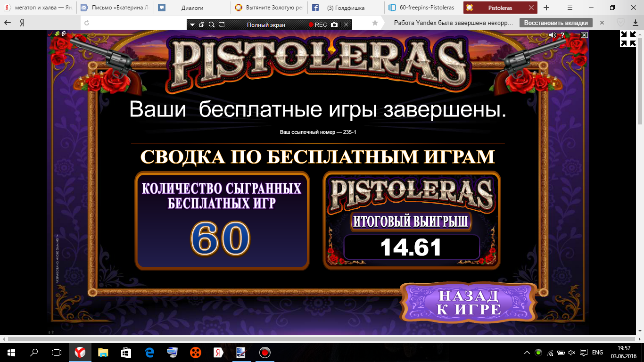The width and height of the screenshot is (644, 362).
Task: Switch the ENG input language
Action: [597, 353]
